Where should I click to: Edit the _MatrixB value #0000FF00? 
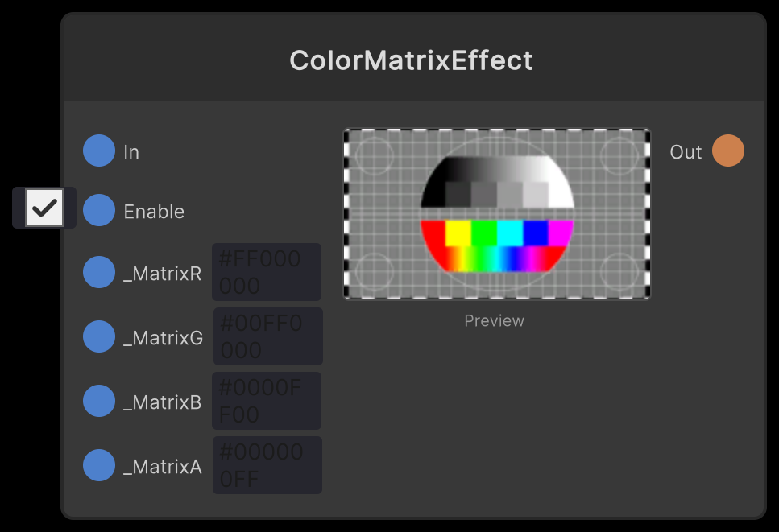(267, 401)
